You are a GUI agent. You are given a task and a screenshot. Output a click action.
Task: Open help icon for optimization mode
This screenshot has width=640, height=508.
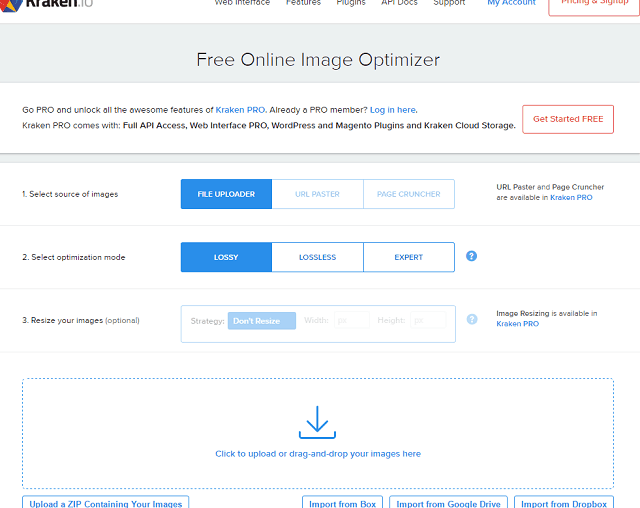click(471, 256)
